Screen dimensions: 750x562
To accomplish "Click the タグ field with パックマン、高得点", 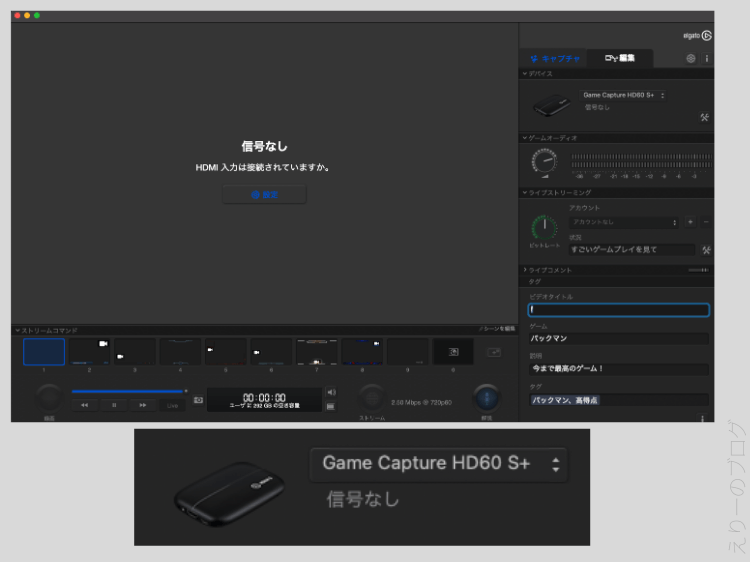I will click(618, 400).
